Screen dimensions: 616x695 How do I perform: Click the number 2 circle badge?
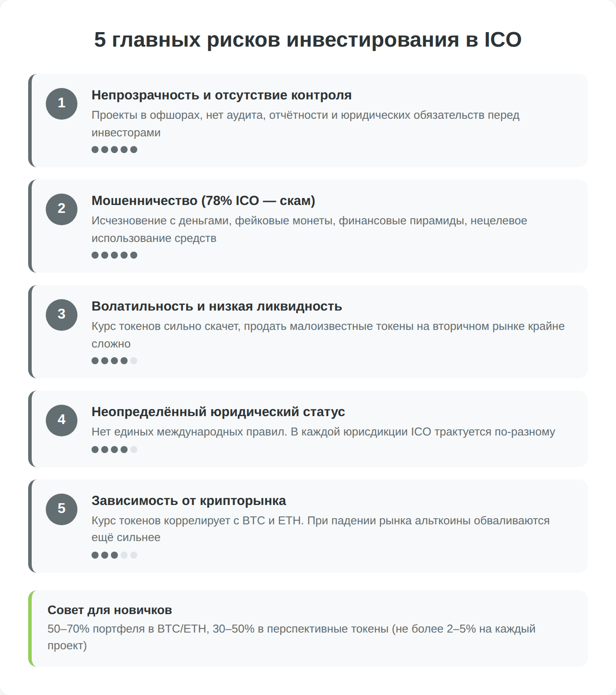click(x=62, y=209)
